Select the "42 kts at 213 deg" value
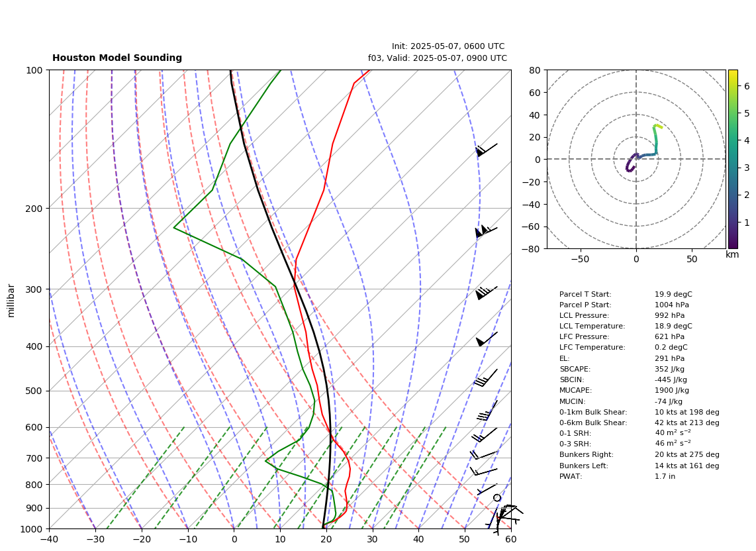Image resolution: width=756 pixels, height=551 pixels. (687, 423)
